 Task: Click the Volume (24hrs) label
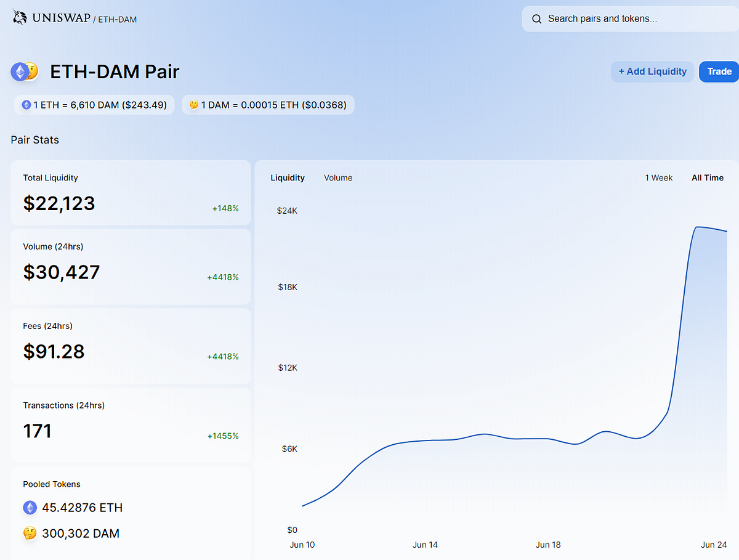53,246
